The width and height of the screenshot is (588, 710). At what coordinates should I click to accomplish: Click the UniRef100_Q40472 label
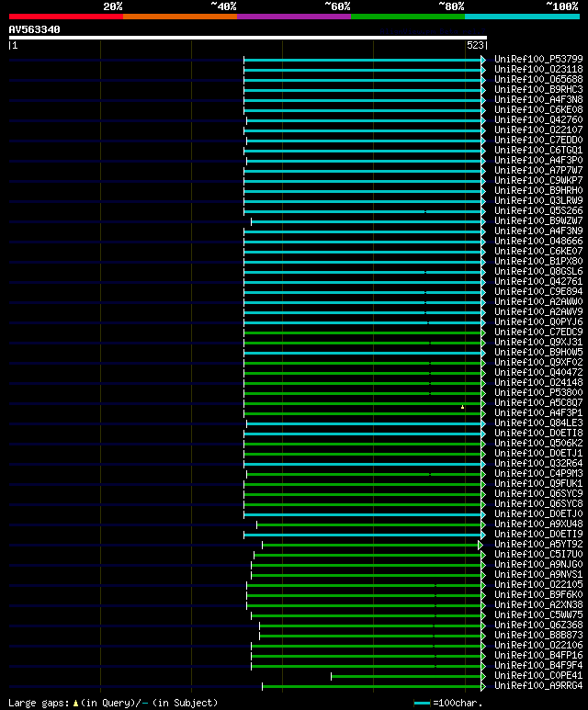[538, 373]
